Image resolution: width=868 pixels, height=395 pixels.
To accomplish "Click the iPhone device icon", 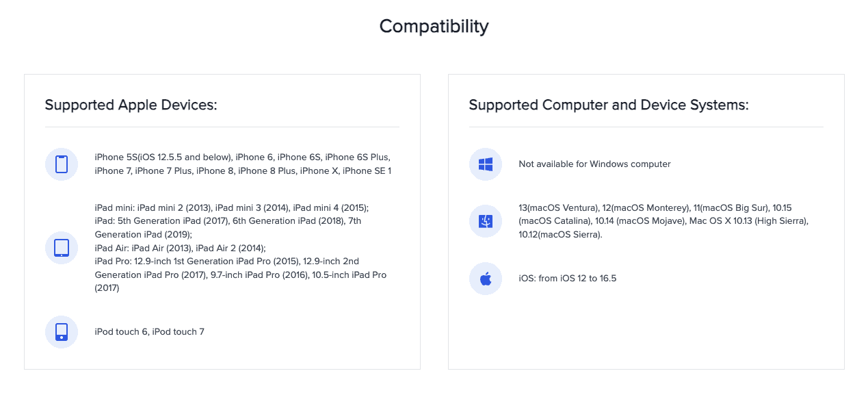I will coord(62,164).
